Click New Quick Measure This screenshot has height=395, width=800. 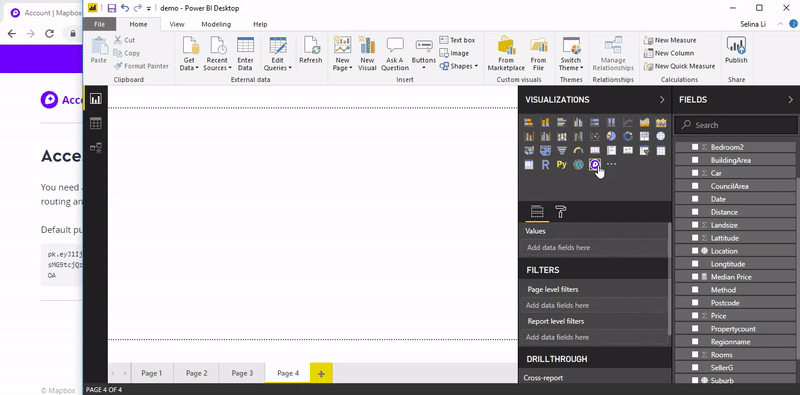tap(679, 66)
